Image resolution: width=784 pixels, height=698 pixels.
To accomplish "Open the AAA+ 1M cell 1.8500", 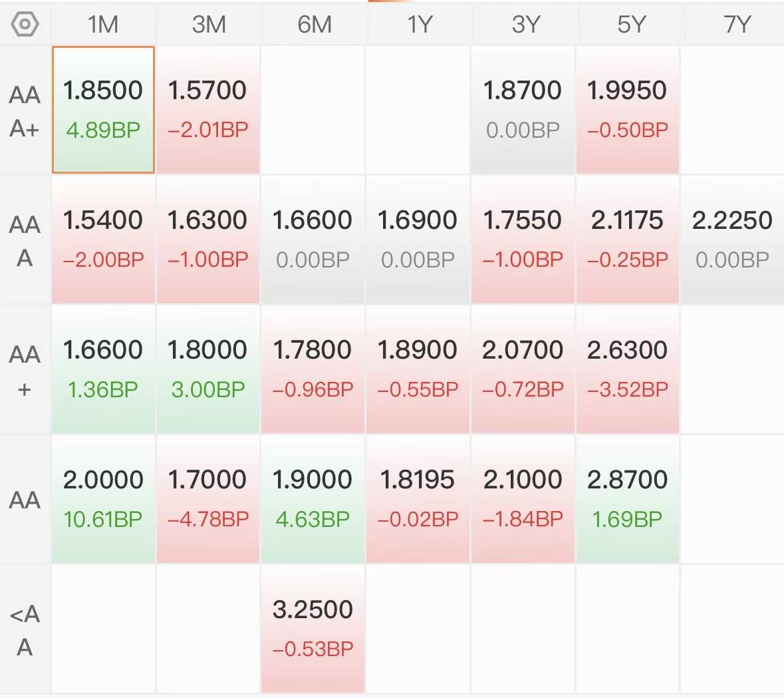I will click(103, 110).
